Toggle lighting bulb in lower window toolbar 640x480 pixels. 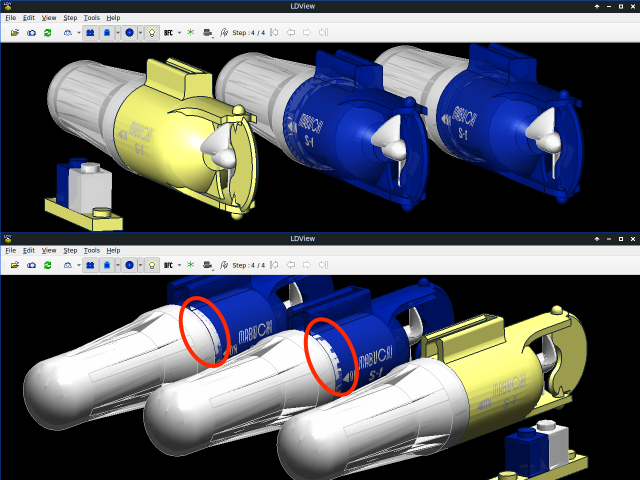point(151,265)
